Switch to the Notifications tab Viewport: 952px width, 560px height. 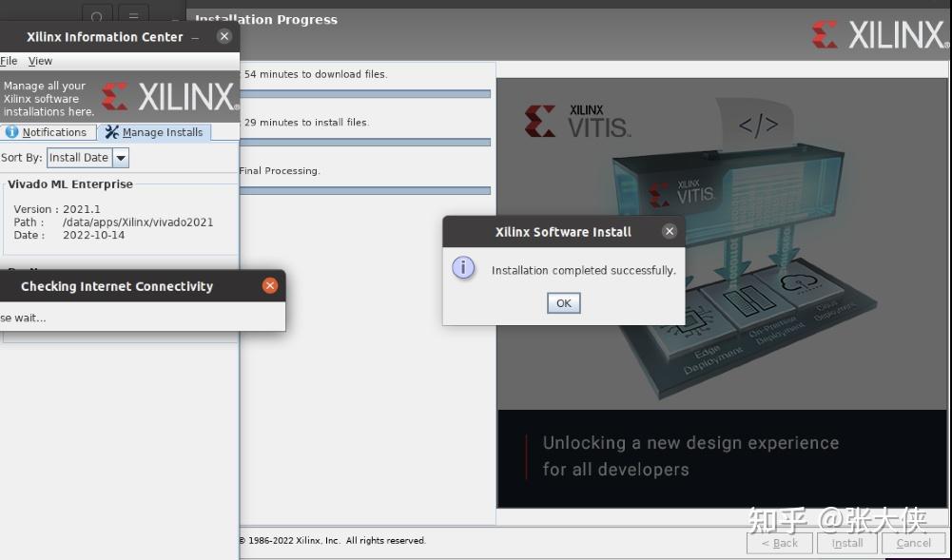(x=55, y=132)
